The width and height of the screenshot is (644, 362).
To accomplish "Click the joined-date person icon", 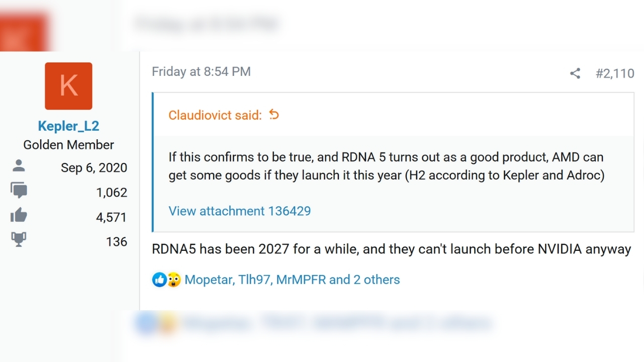I will (x=19, y=166).
